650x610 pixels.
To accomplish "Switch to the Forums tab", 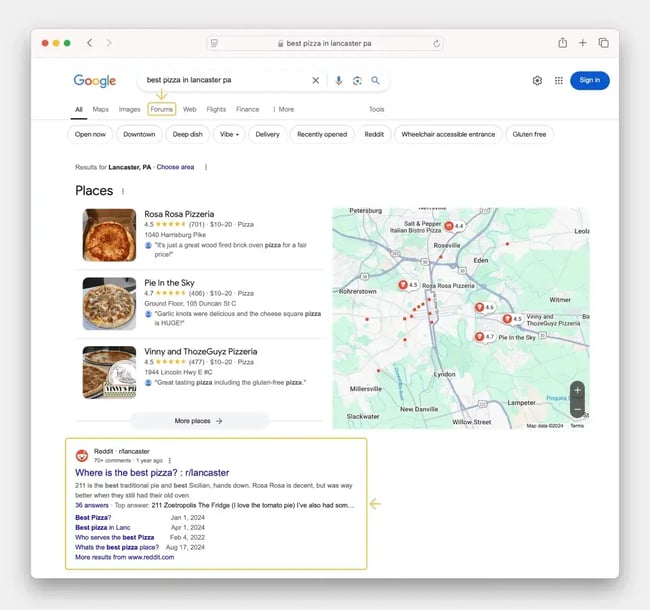I will pyautogui.click(x=162, y=109).
